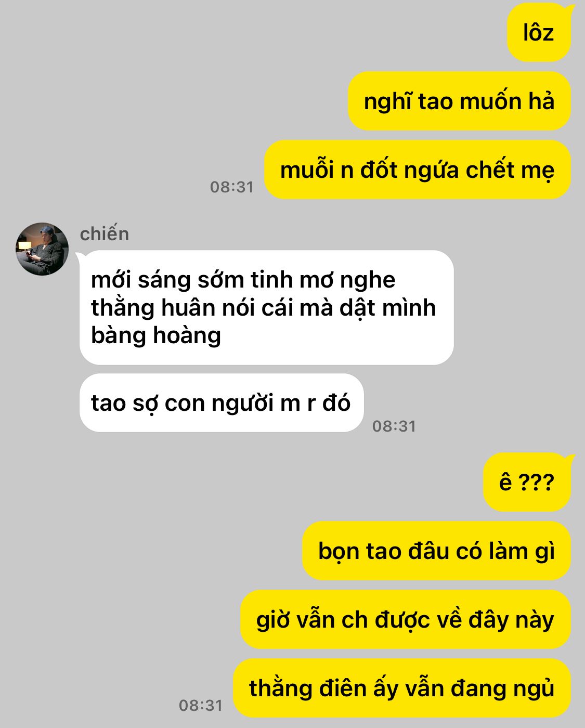This screenshot has width=585, height=728.
Task: Select the white message starting 'mới sáng sớm'
Action: [x=266, y=307]
